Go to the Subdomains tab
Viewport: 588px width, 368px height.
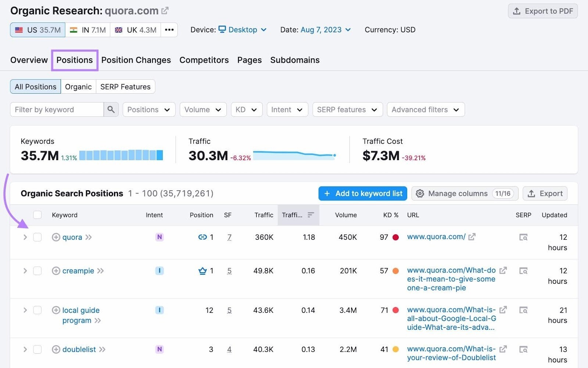[x=295, y=60]
